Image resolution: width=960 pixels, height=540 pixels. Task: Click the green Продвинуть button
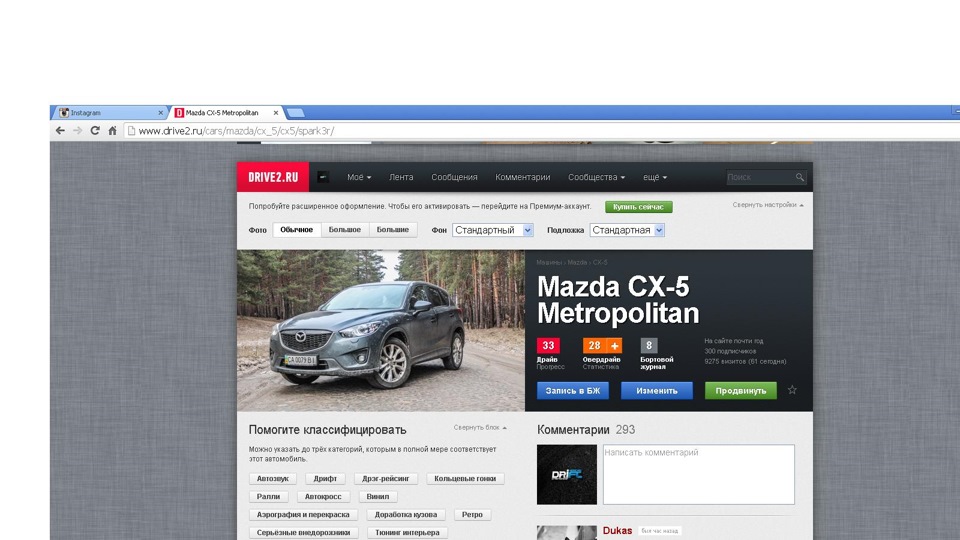(x=741, y=391)
